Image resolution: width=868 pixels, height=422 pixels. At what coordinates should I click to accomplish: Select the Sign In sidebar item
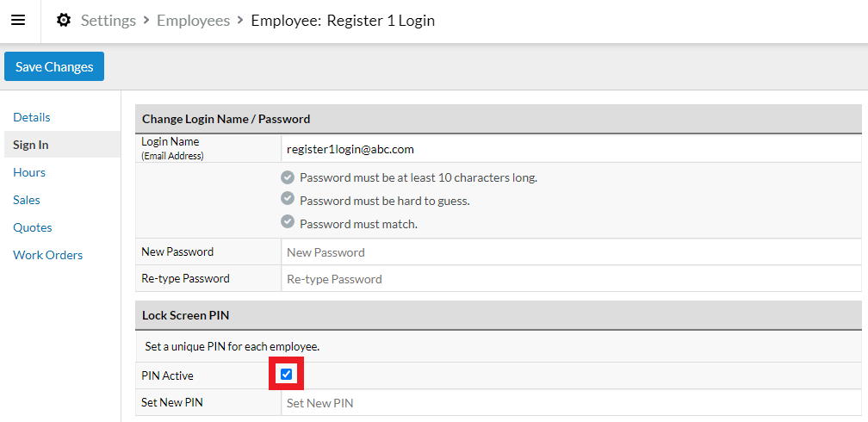62,145
